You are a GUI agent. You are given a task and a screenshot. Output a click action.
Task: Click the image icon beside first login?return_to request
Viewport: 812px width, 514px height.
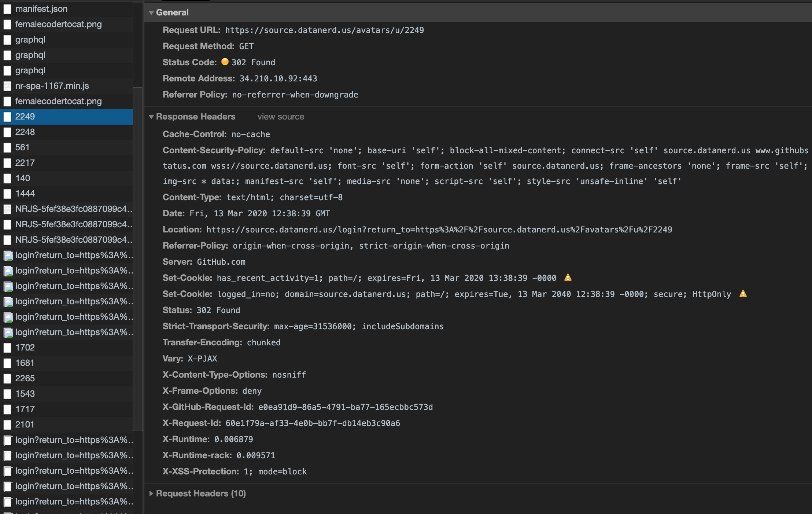(x=8, y=256)
